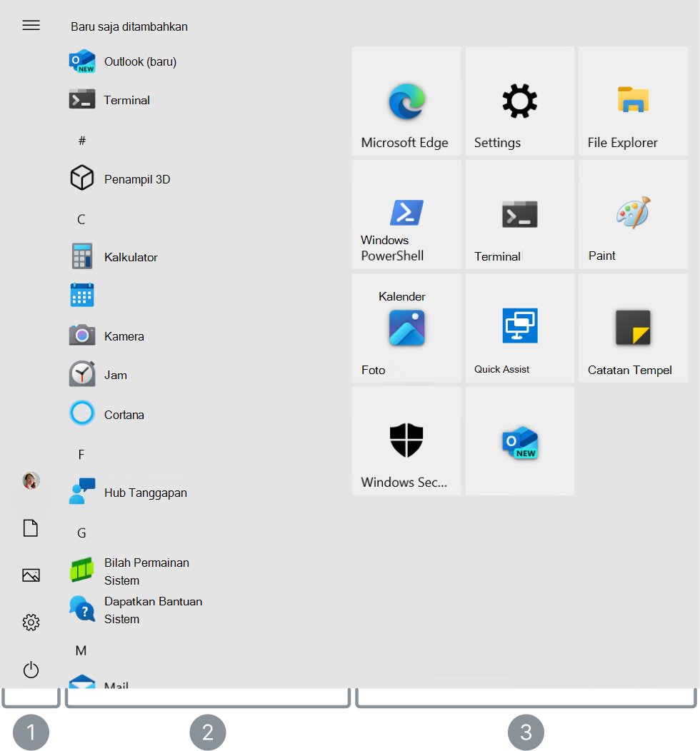This screenshot has height=751, width=700.
Task: Open the Microsoft Edge tile
Action: pyautogui.click(x=406, y=101)
